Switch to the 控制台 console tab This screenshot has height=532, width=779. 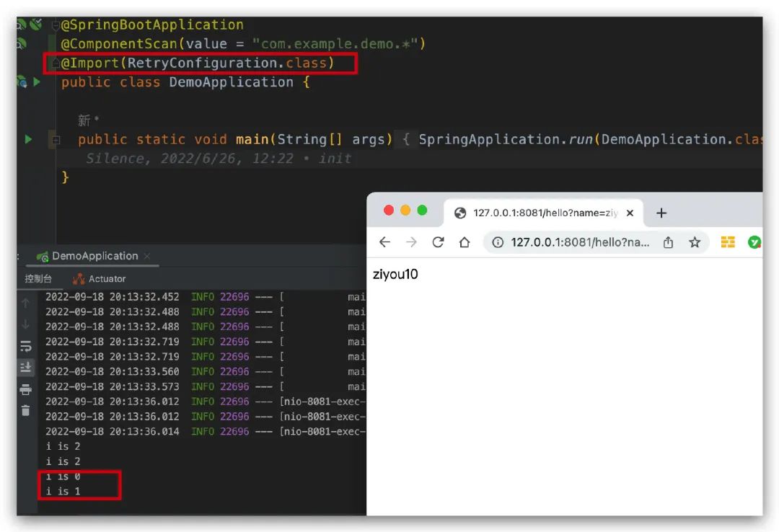tap(38, 279)
